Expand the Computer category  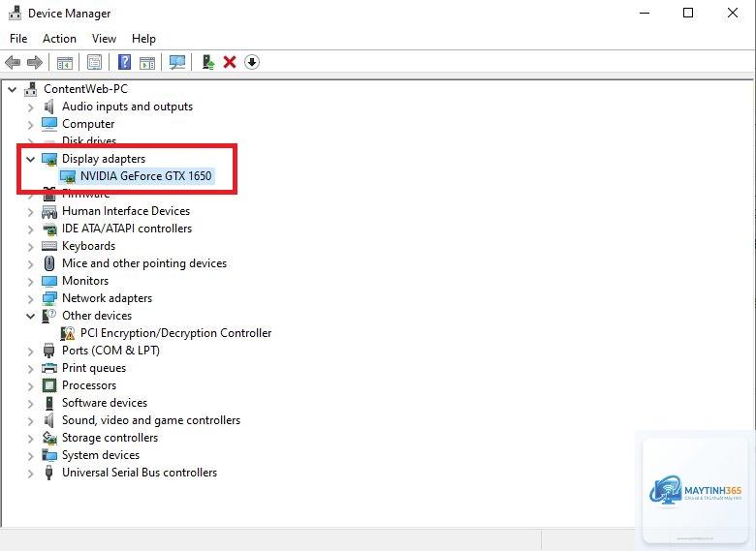coord(31,124)
